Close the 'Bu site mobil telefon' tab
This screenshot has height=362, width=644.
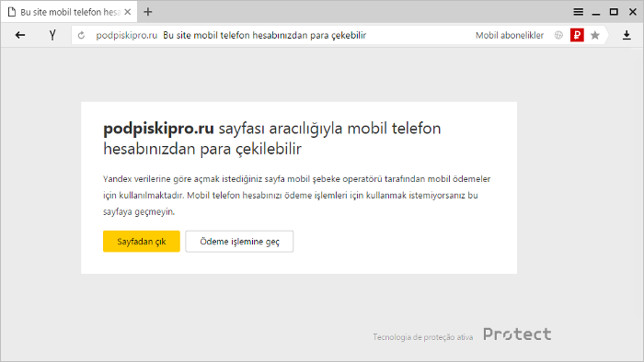point(128,12)
